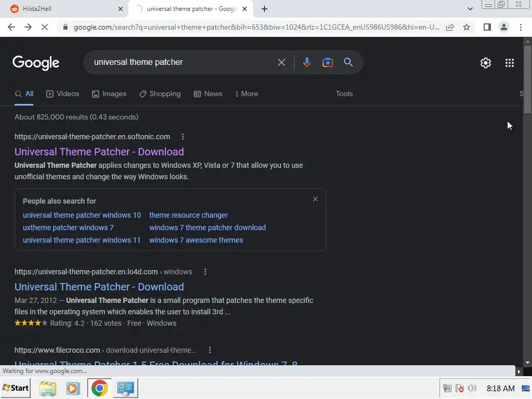Search windows 7 theme patcher download
Image resolution: width=532 pixels, height=399 pixels.
tap(207, 228)
